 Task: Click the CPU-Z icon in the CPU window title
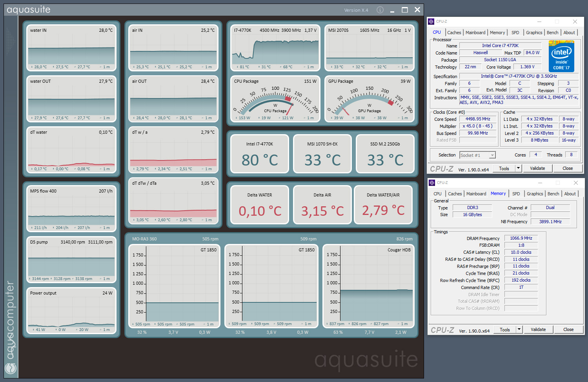431,22
